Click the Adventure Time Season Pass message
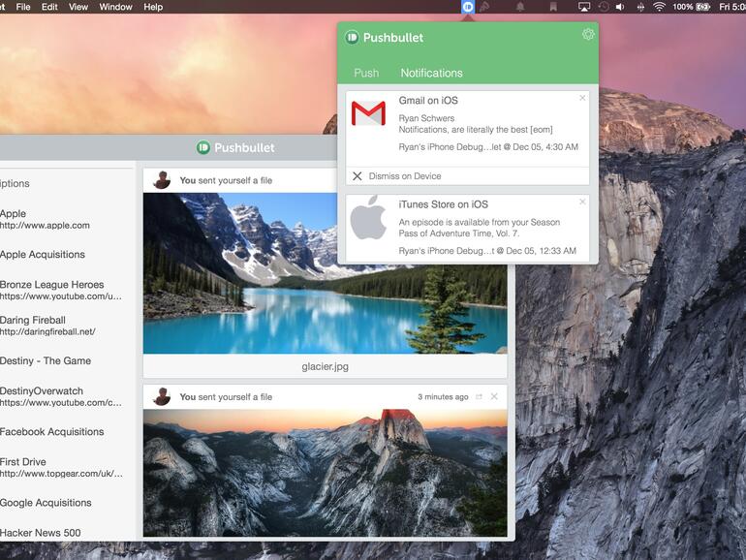 [x=480, y=228]
